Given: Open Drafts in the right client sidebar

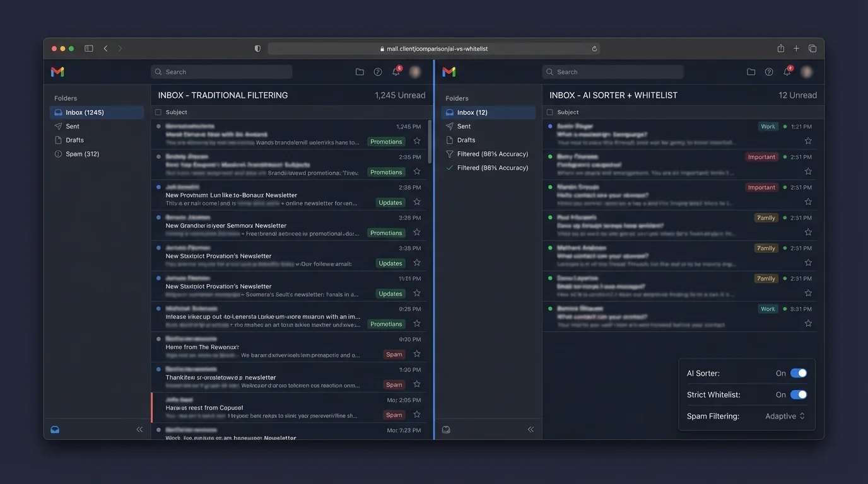Looking at the screenshot, I should pos(465,139).
